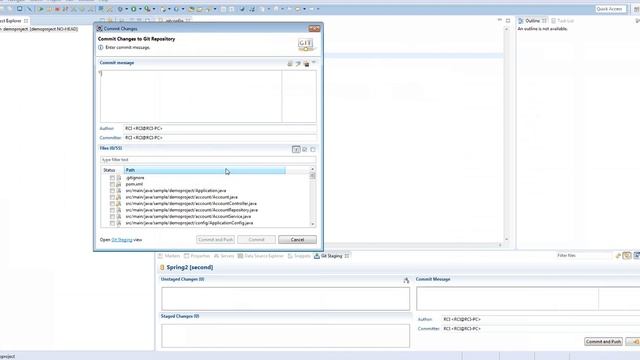
Task: Click the green Run launch icon with dropdown in the toolbar
Action: click(x=133, y=9)
